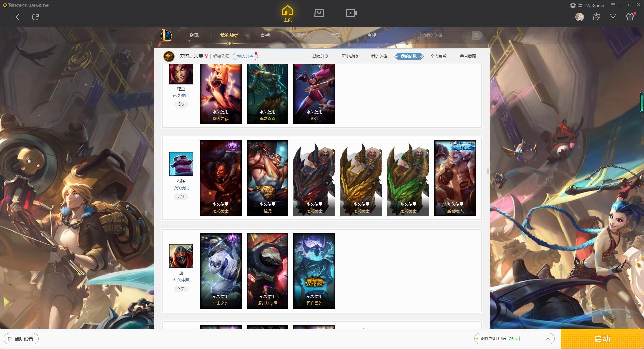Screen dimensions: 644x349
Task: Open the 我的战绩 tab
Action: (229, 35)
